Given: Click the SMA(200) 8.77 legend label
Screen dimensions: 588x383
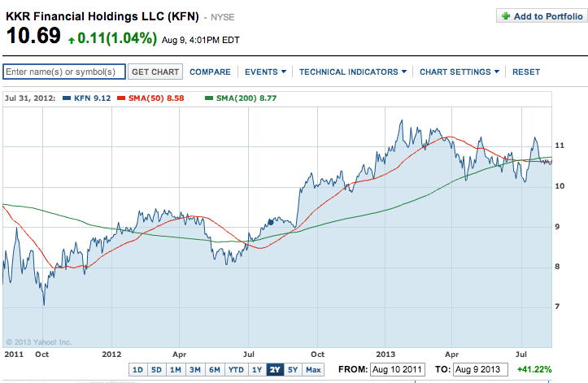Looking at the screenshot, I should click(246, 98).
